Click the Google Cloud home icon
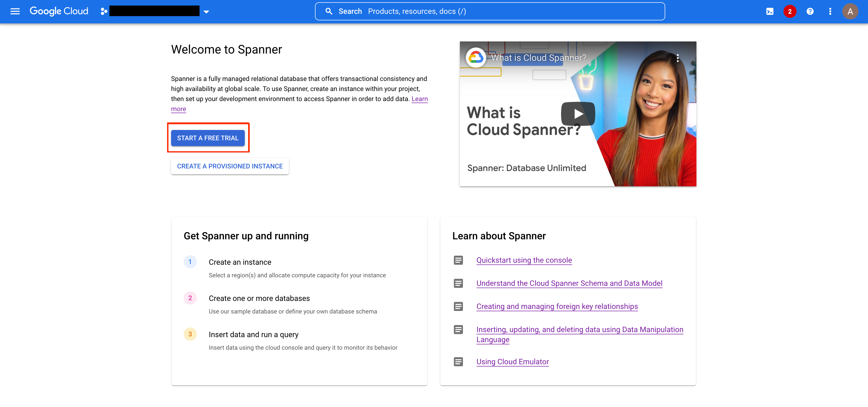 point(59,11)
